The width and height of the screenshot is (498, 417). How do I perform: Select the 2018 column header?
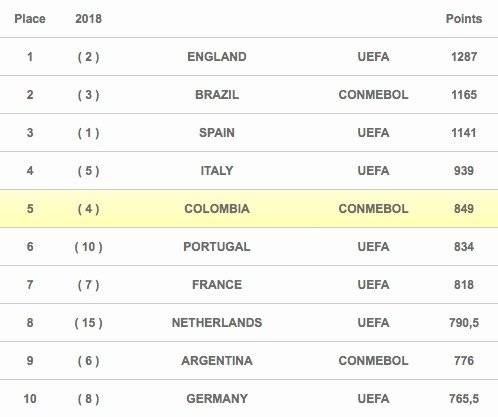[88, 19]
